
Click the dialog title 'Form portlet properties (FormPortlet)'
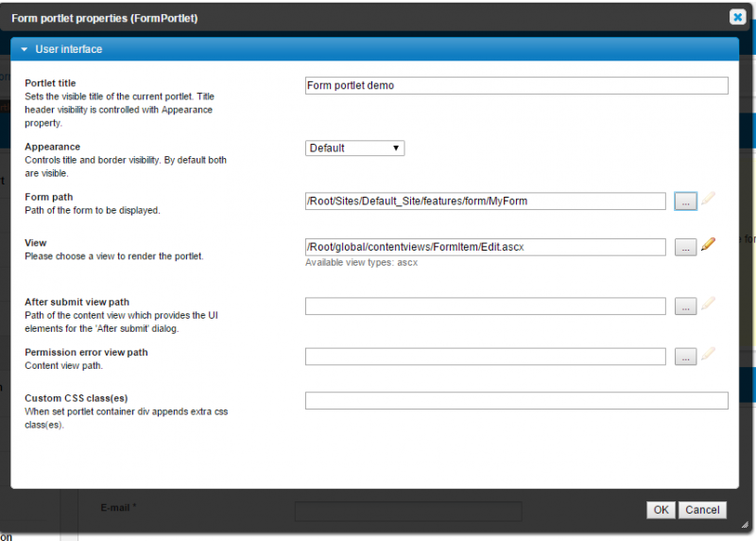[x=105, y=18]
